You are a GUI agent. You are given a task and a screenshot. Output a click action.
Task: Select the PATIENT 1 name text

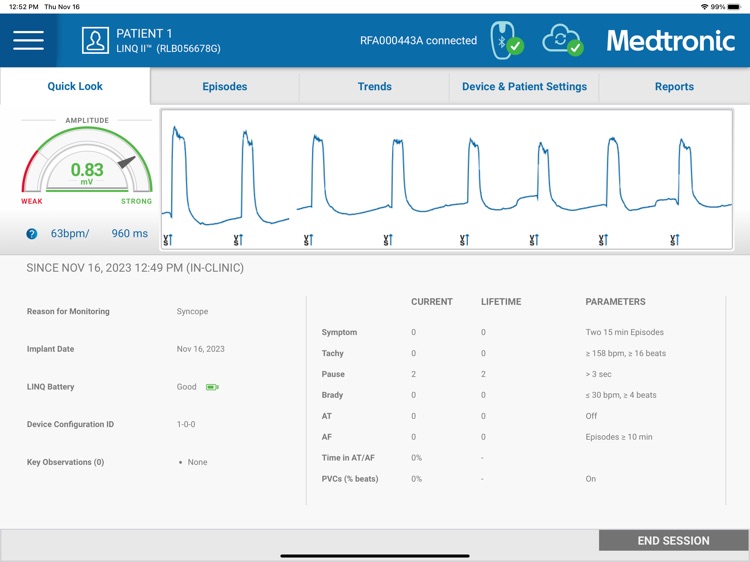pyautogui.click(x=144, y=33)
